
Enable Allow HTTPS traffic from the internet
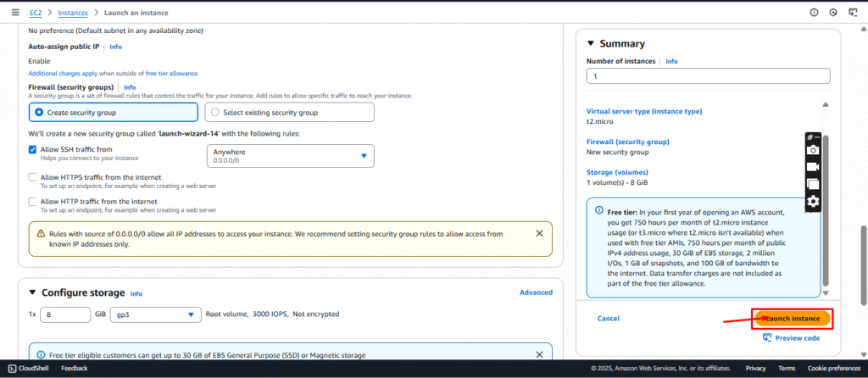click(33, 178)
